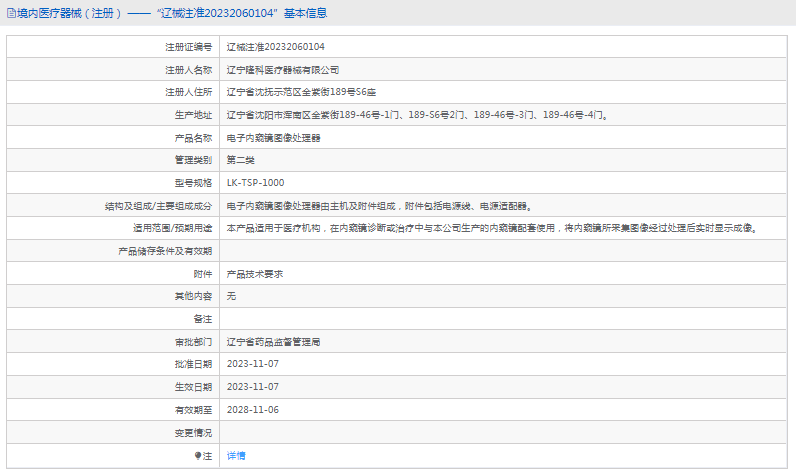Click the 产品名称 row label
This screenshot has height=473, width=796.
pyautogui.click(x=193, y=138)
